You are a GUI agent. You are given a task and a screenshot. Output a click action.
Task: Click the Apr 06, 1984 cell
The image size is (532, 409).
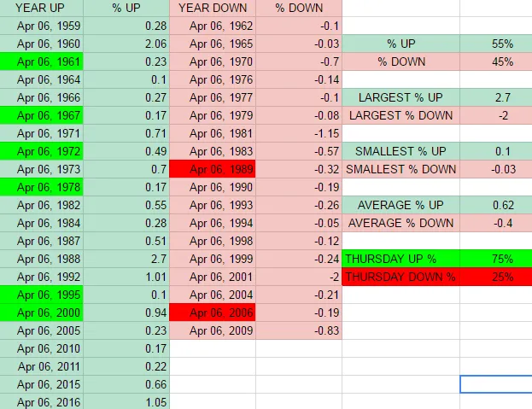pos(41,223)
